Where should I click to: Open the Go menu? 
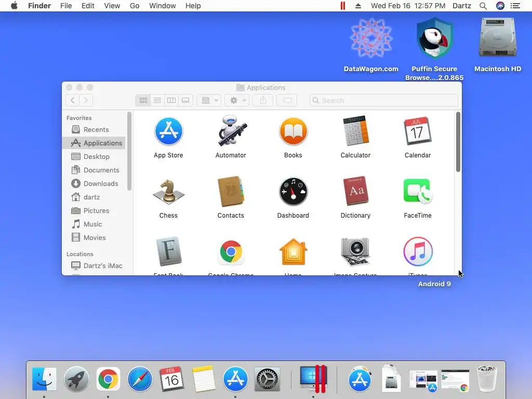pos(135,6)
